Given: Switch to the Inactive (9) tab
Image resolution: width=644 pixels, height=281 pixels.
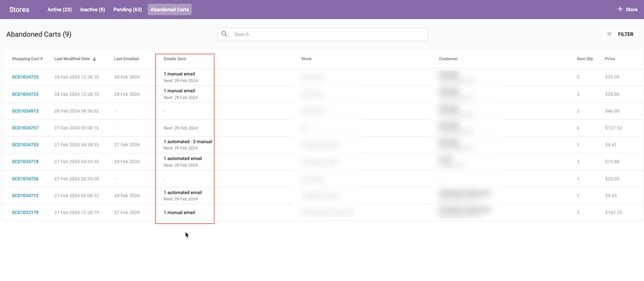Looking at the screenshot, I should [92, 9].
